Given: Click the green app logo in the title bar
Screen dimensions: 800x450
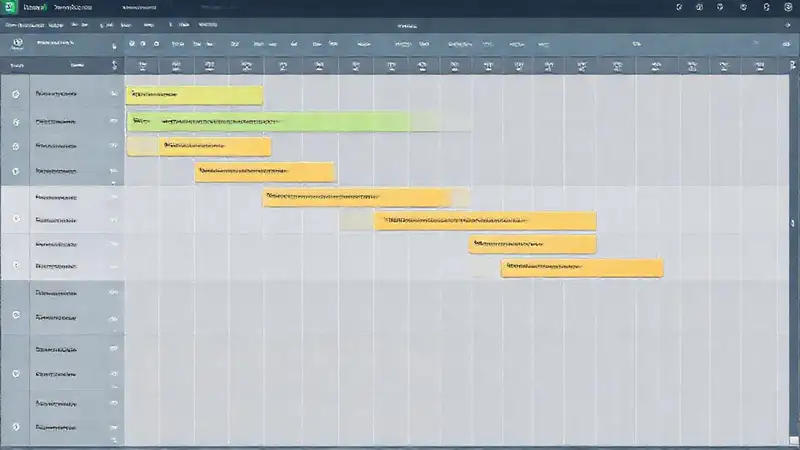Looking at the screenshot, I should click(x=9, y=7).
